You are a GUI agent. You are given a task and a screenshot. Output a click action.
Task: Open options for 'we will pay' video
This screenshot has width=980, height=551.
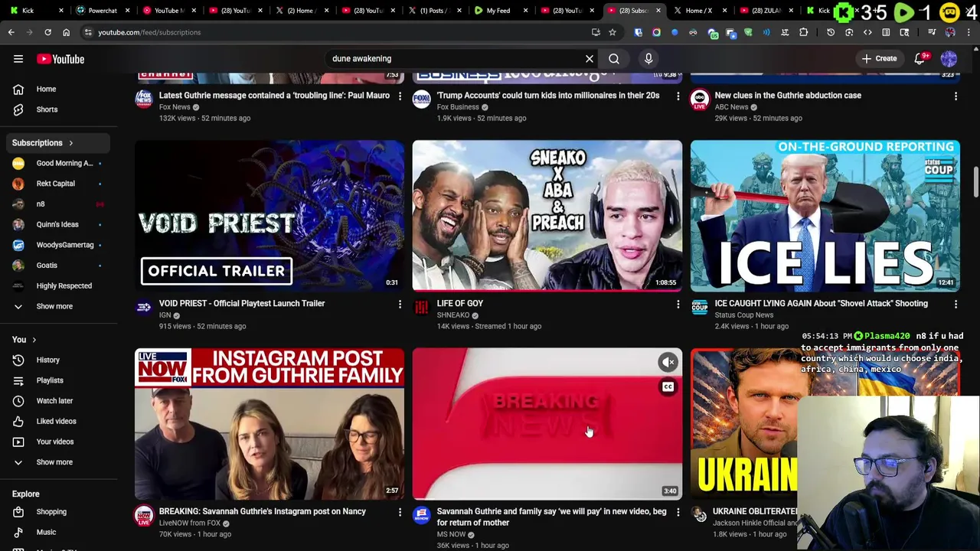678,512
